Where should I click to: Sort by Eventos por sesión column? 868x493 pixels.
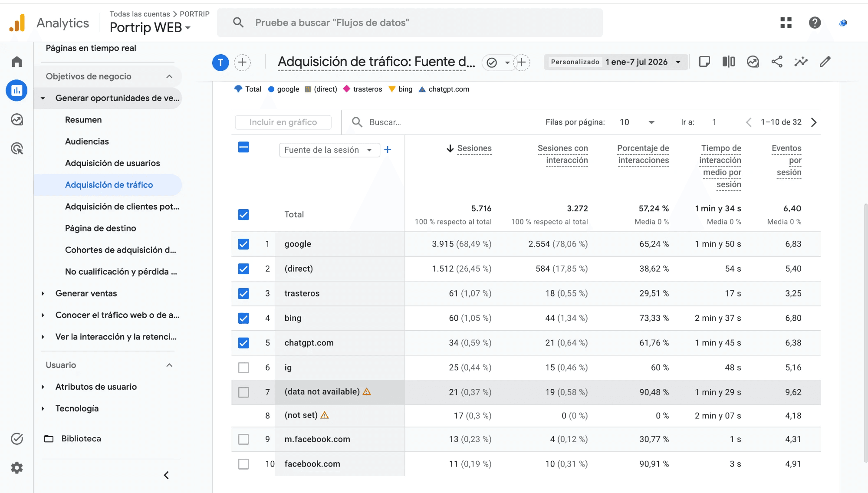click(x=786, y=160)
